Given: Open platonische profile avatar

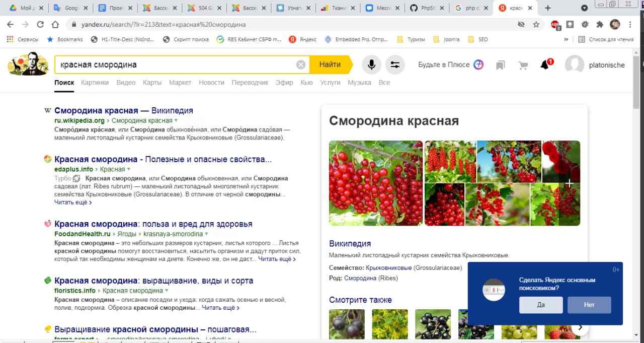Looking at the screenshot, I should [x=575, y=65].
